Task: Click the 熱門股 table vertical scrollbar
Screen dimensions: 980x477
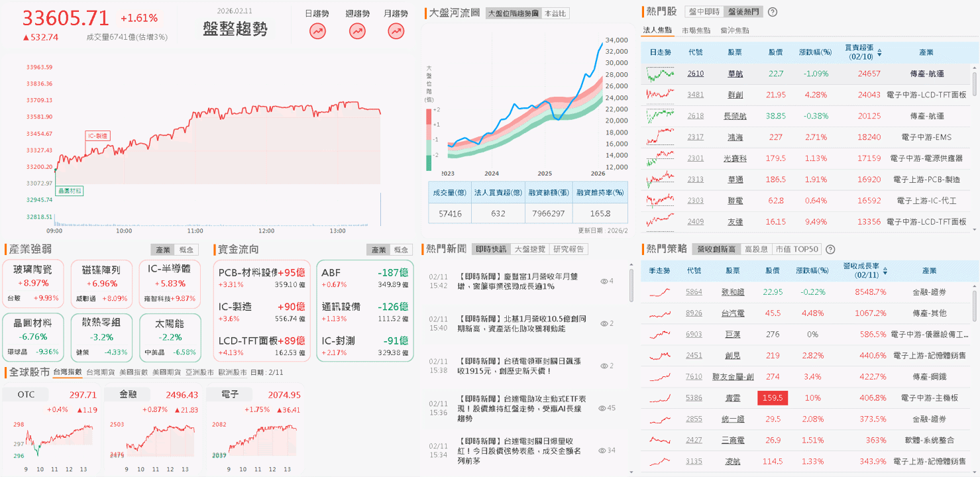Action: 975,84
